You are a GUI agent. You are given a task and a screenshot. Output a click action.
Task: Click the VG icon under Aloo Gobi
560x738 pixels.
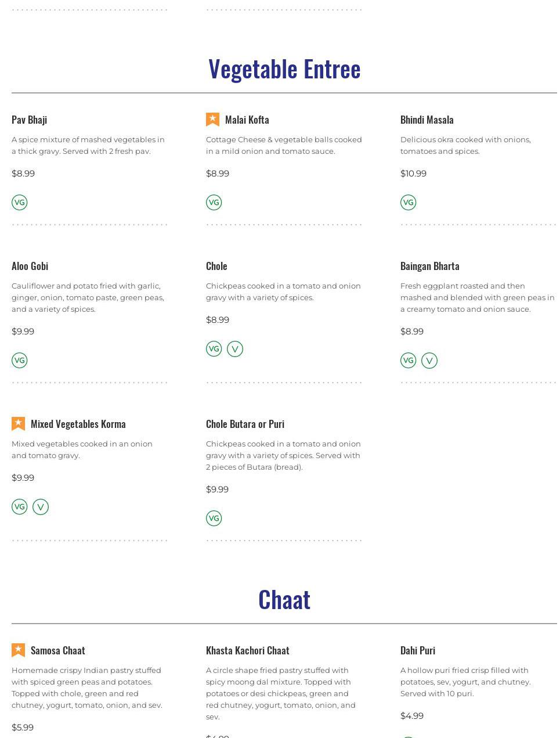tap(20, 361)
